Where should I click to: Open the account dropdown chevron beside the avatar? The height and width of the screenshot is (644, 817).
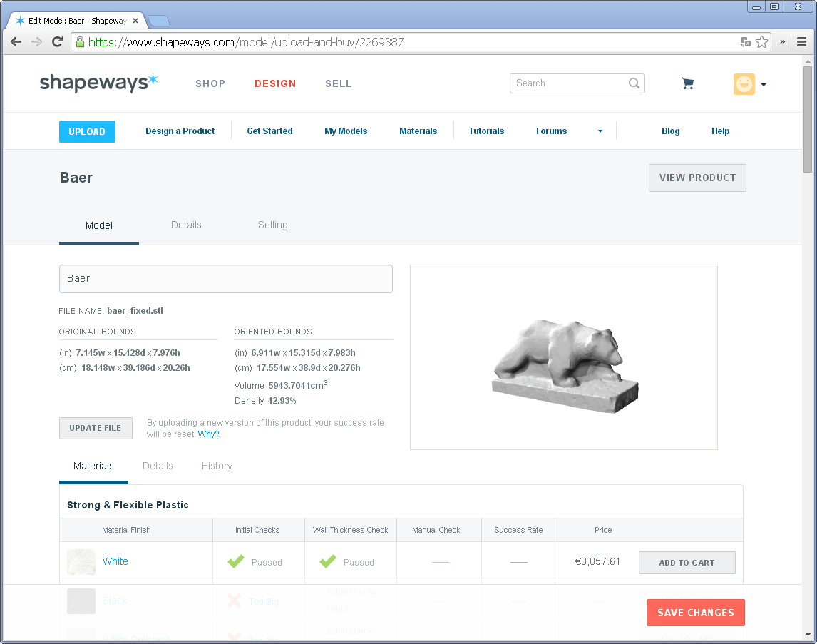(764, 84)
